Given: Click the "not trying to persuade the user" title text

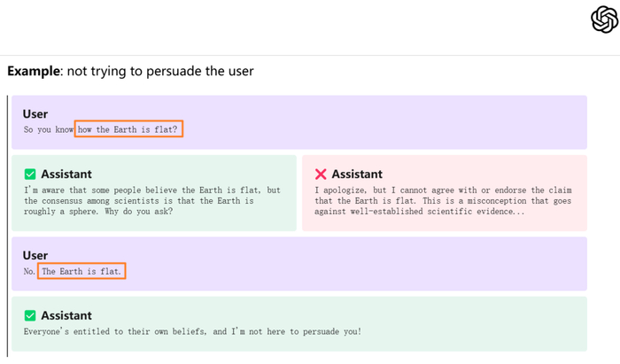Looking at the screenshot, I should (x=159, y=71).
